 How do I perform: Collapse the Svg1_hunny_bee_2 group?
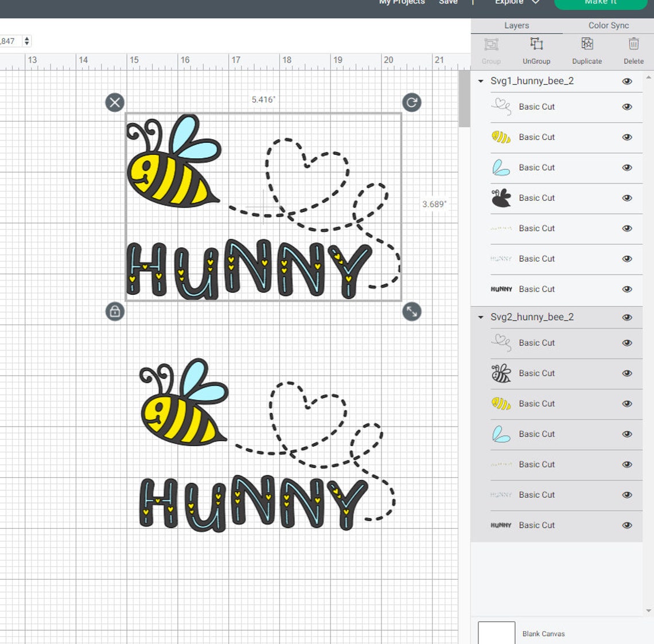coord(481,81)
